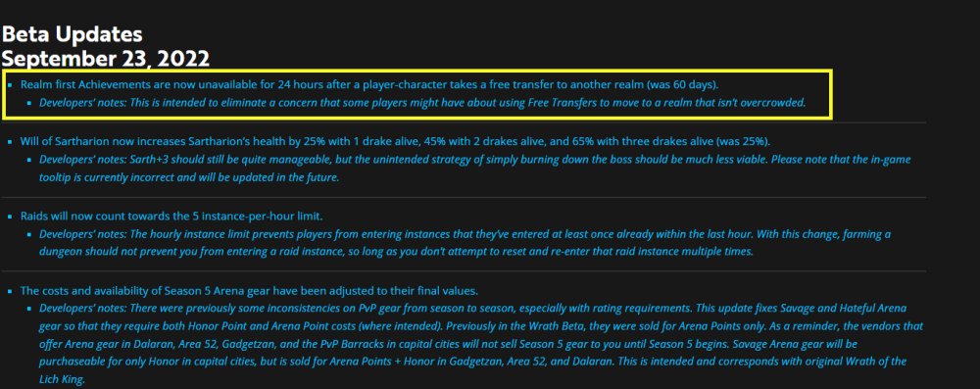Click the "September 23, 2022" date heading
The height and width of the screenshot is (389, 980).
click(x=105, y=59)
